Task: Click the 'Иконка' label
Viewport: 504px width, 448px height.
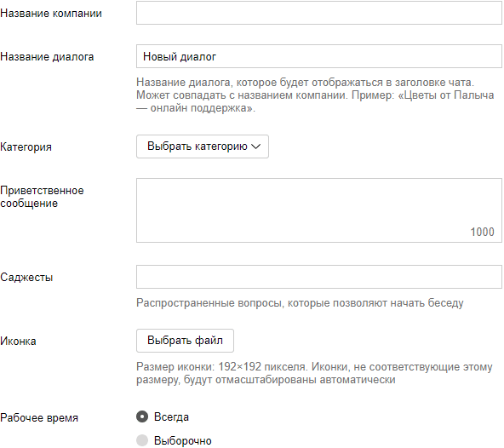Action: tap(18, 341)
